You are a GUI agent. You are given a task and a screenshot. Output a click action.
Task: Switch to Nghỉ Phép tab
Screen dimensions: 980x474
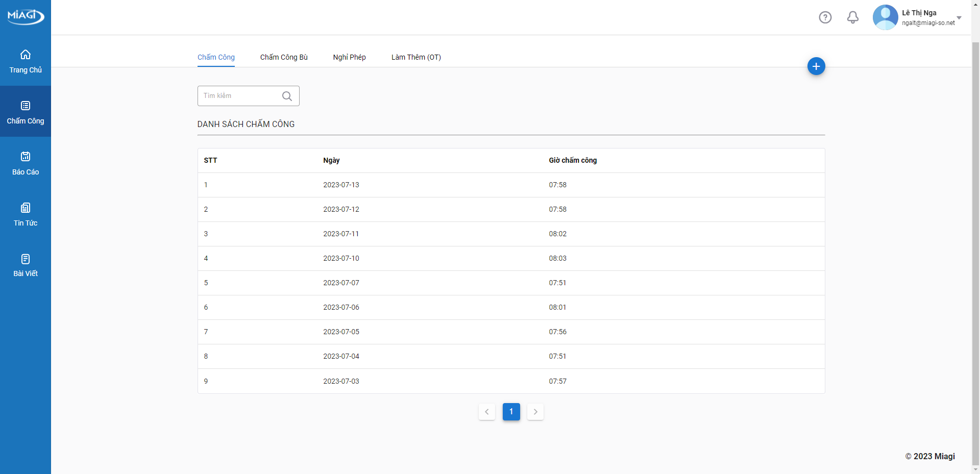349,57
